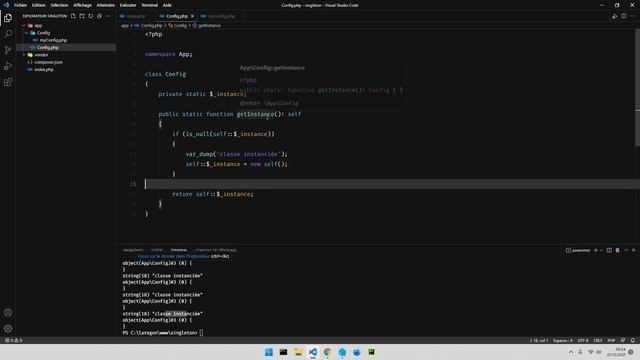Open the Windows Start menu
Screen dimensions: 640x360
coord(269,352)
